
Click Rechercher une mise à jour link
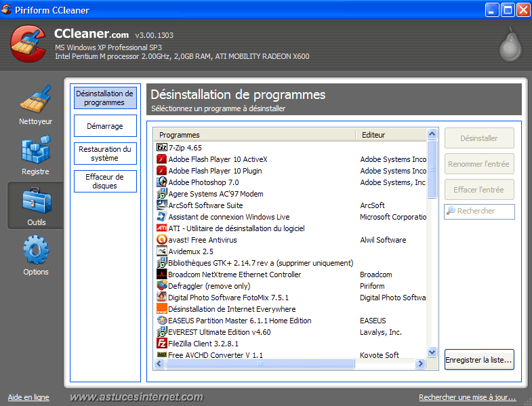tap(467, 397)
